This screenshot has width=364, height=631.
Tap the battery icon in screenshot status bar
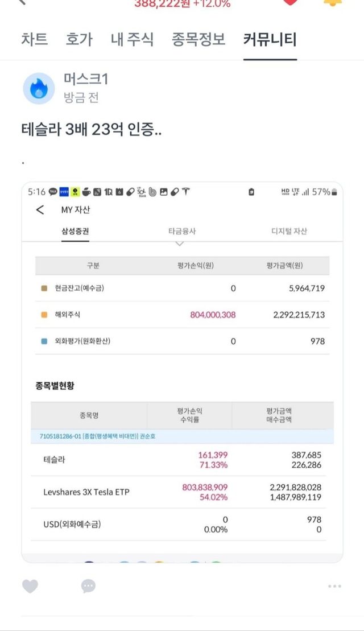click(251, 192)
